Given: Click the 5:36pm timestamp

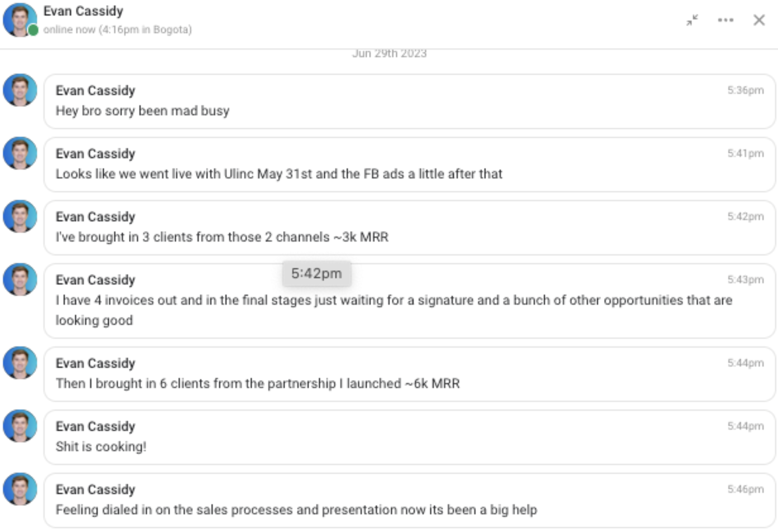Looking at the screenshot, I should (x=746, y=90).
